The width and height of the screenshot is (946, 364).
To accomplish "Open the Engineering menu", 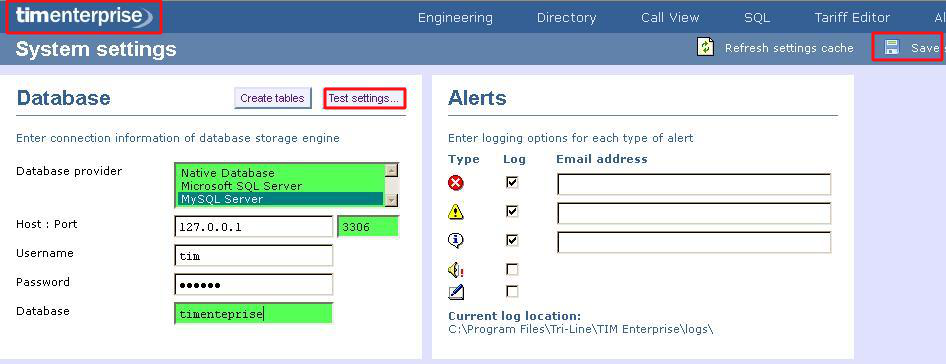I will pos(456,18).
